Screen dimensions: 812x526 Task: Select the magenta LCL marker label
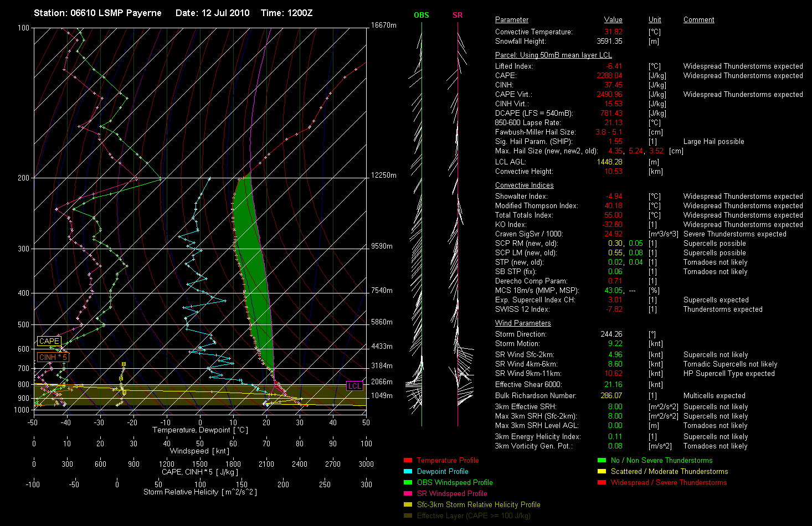click(x=354, y=386)
